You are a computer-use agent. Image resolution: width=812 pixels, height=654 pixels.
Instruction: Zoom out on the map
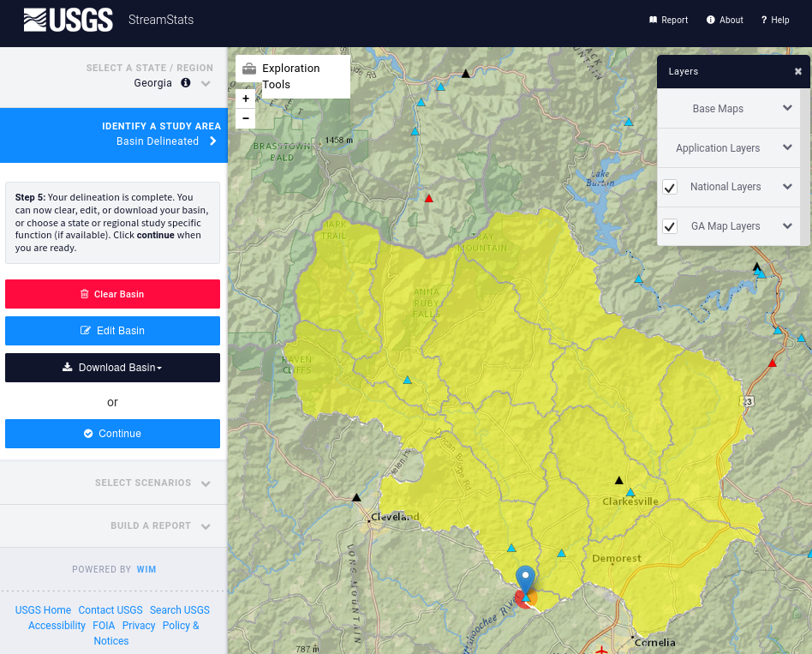coord(246,118)
